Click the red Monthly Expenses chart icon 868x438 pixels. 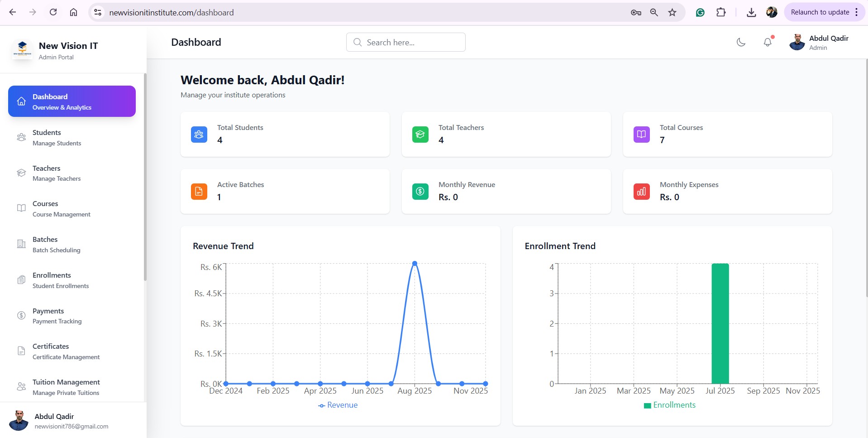click(x=641, y=192)
